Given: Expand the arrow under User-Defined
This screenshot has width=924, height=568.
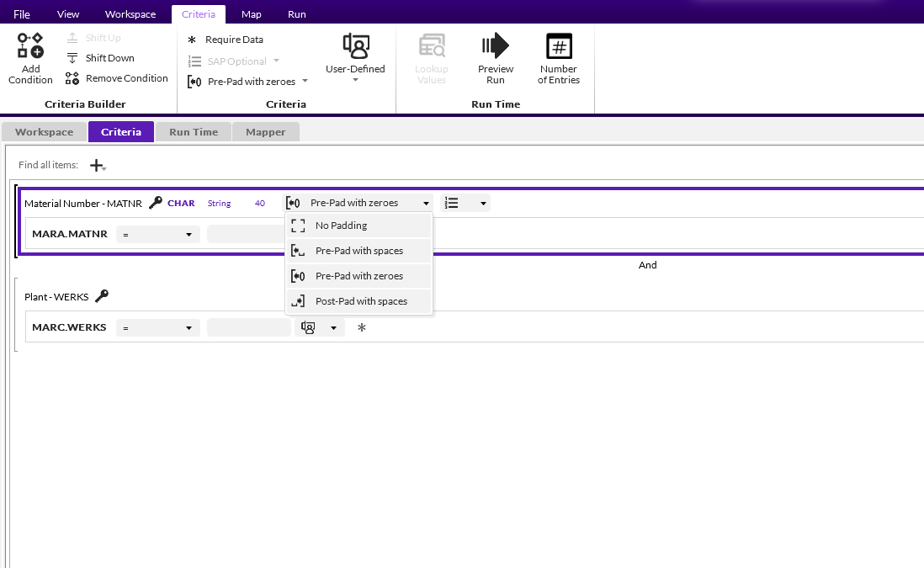Looking at the screenshot, I should click(x=355, y=80).
